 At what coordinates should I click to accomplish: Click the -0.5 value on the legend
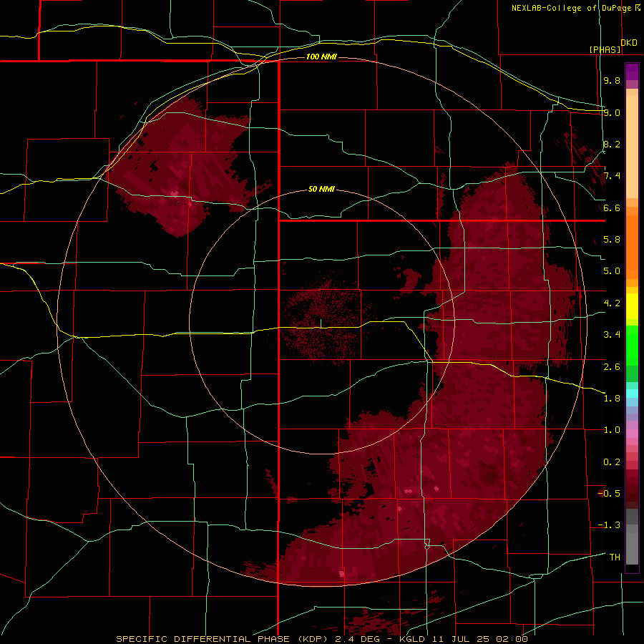click(x=609, y=494)
